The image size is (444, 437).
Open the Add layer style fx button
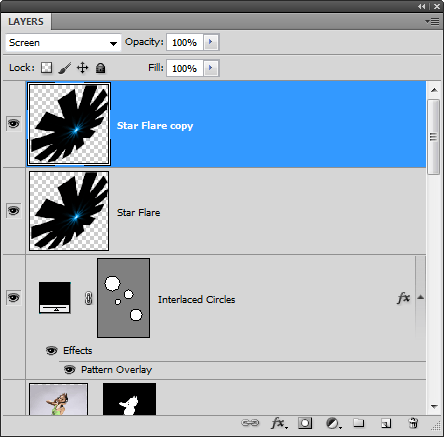coord(279,423)
